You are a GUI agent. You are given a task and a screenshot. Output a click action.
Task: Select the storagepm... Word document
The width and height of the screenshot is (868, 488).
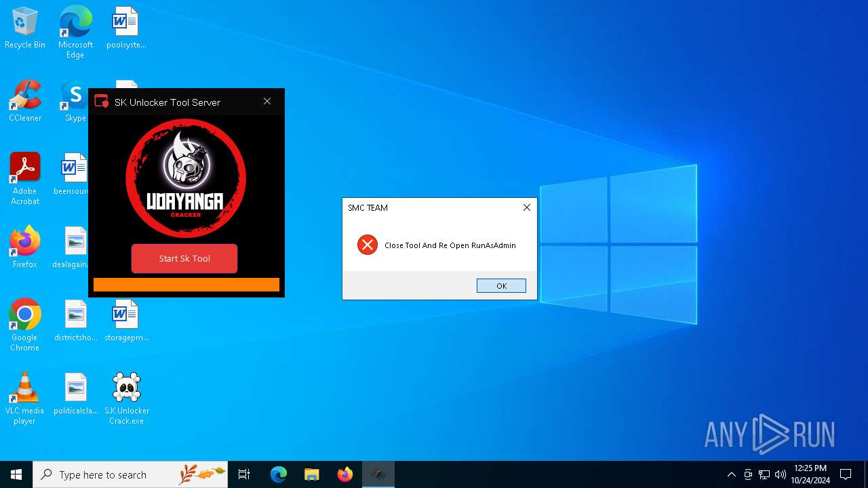[126, 320]
